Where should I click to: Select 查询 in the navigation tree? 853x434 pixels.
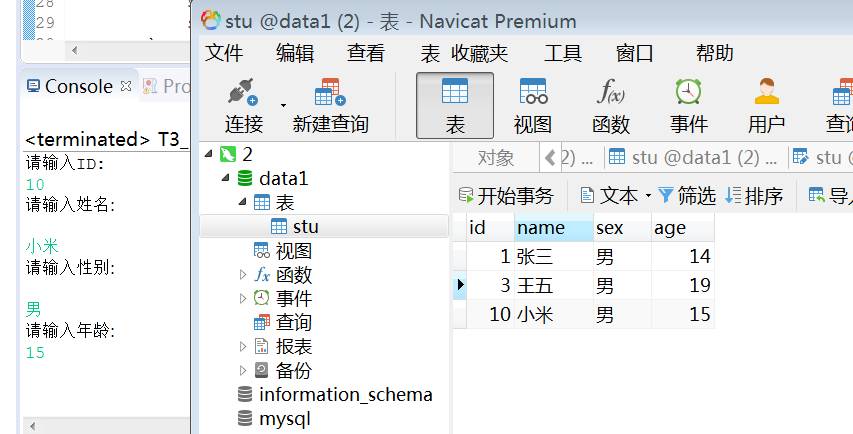click(x=293, y=323)
